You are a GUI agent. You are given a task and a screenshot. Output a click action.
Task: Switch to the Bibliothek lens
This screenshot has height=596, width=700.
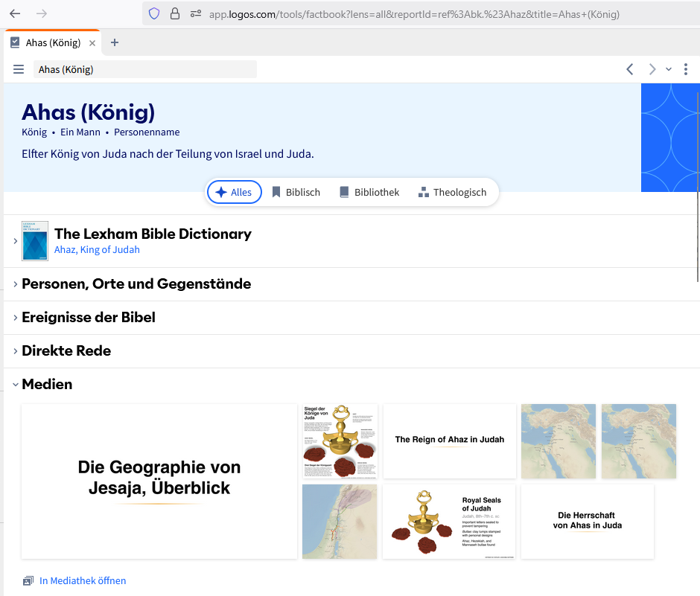click(x=369, y=192)
